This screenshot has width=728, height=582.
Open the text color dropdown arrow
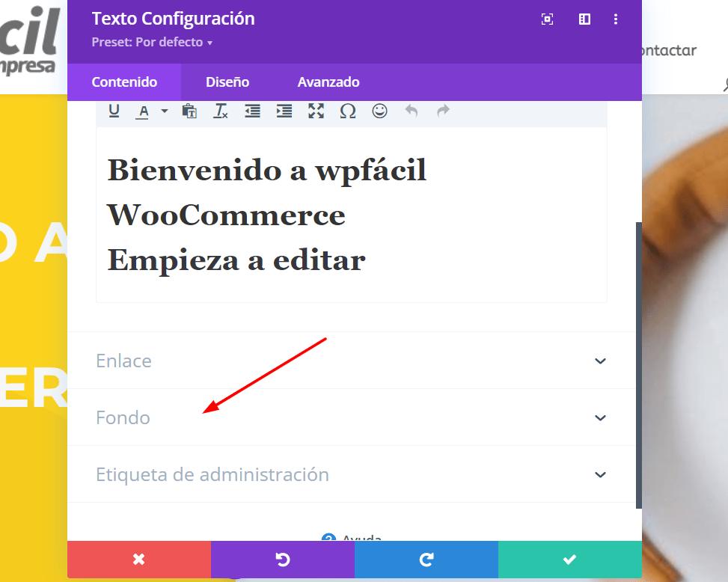(x=165, y=111)
